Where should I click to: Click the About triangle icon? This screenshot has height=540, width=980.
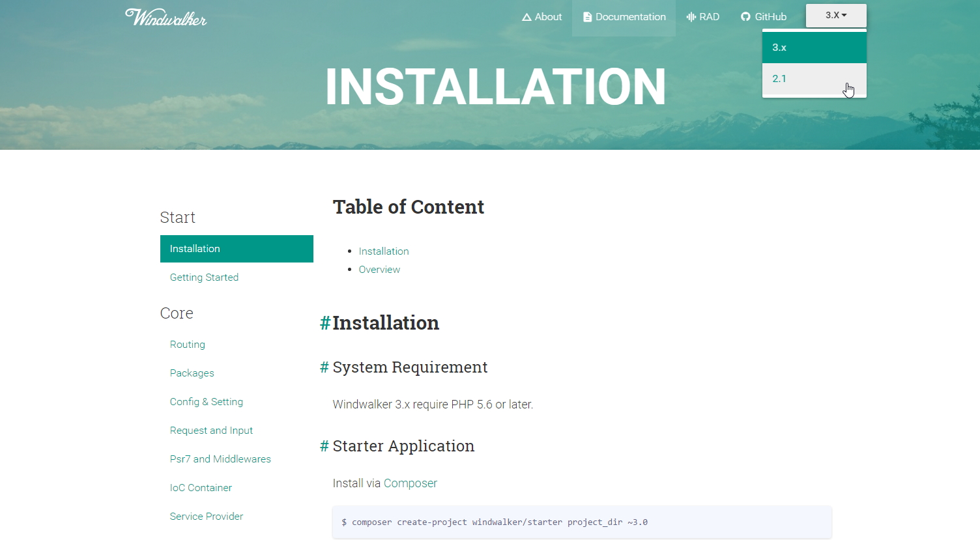526,17
